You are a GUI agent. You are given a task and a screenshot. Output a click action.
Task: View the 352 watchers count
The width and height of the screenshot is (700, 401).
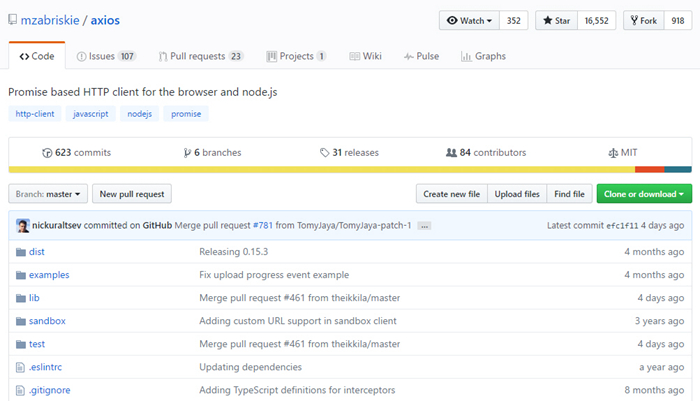tap(513, 21)
